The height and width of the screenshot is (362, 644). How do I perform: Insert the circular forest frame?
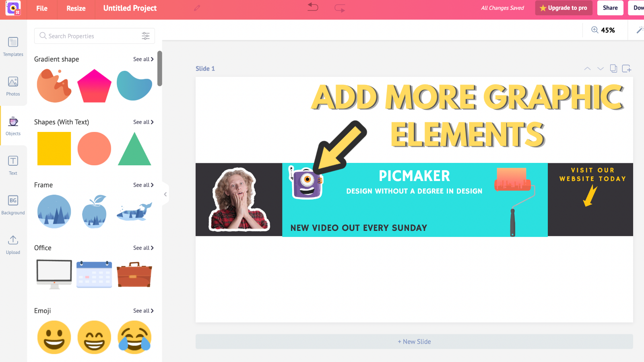pos(54,212)
